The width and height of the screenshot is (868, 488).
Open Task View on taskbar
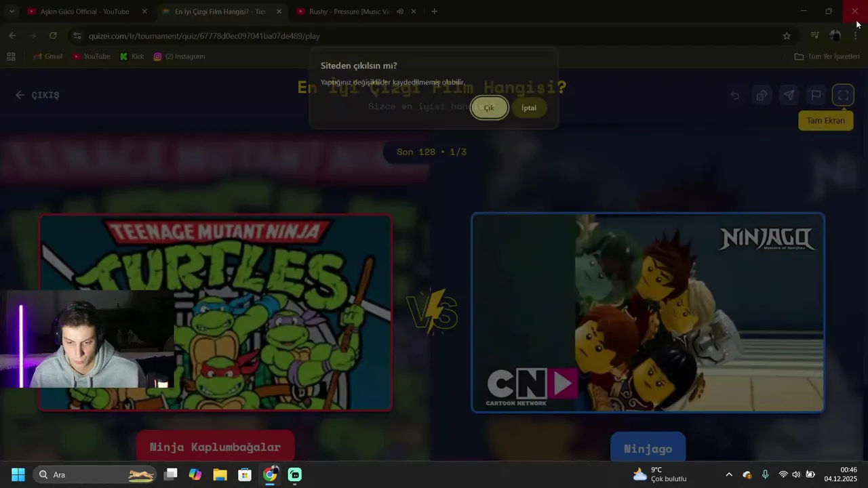click(171, 474)
